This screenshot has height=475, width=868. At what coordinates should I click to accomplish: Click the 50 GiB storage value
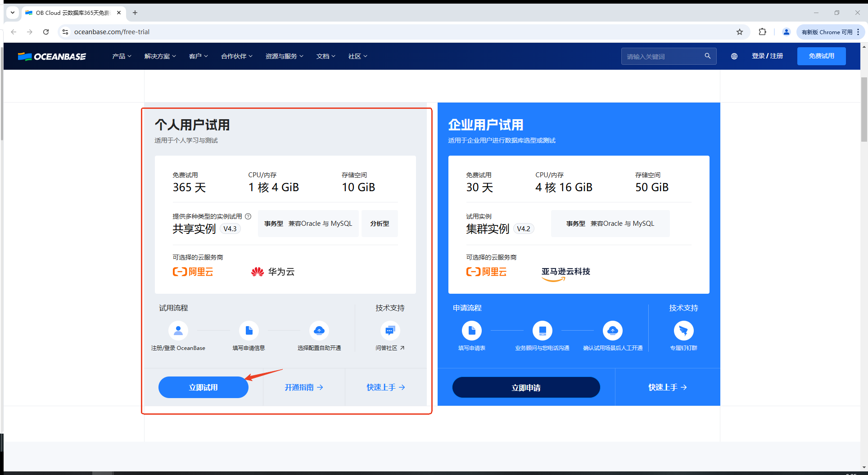pyautogui.click(x=652, y=188)
